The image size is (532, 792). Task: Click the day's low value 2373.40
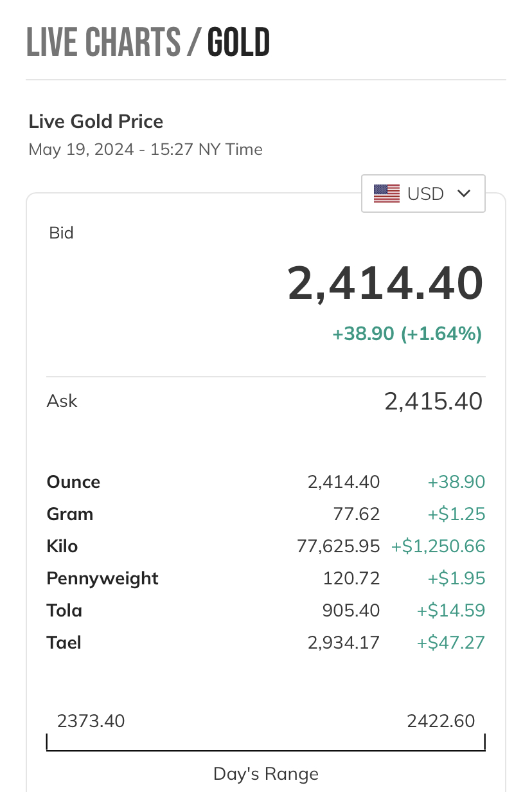91,721
